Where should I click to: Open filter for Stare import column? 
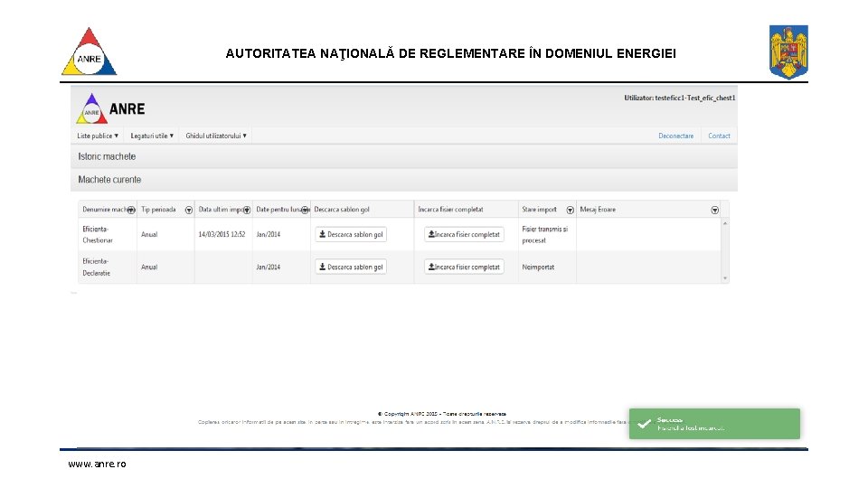pos(571,211)
